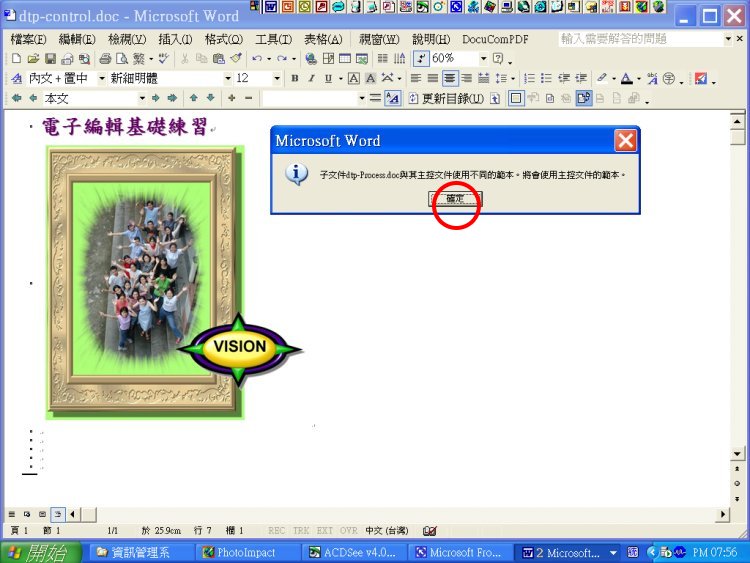Demote outline level with right arrow
Viewport: 750px width, 563px height.
(155, 98)
